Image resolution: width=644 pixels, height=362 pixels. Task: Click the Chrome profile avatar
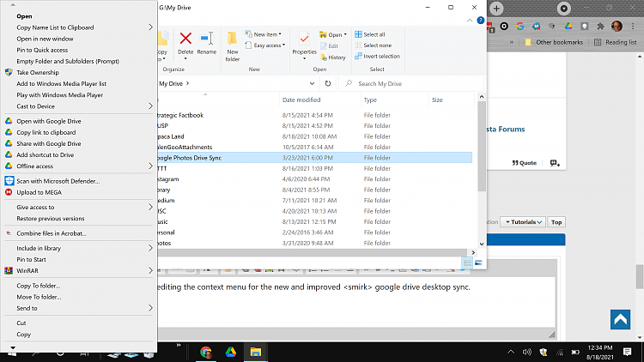[x=617, y=27]
